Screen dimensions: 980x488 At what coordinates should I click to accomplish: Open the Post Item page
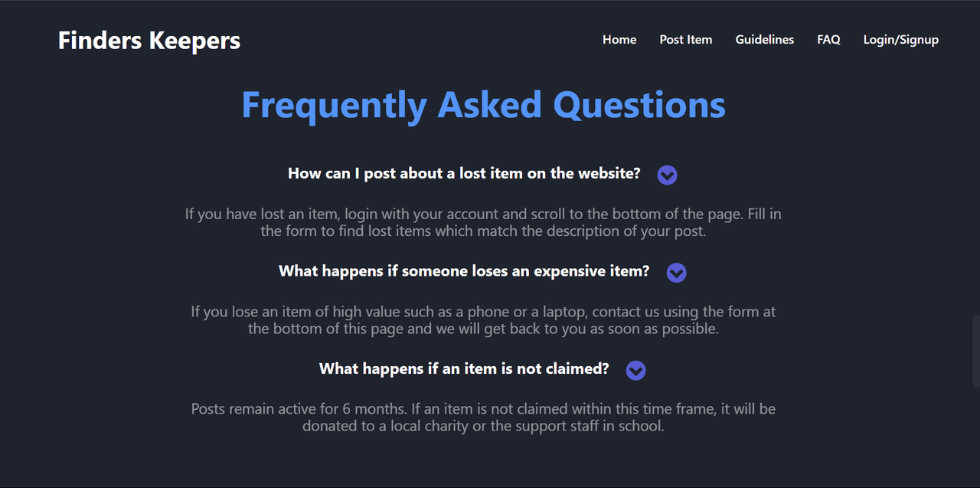pos(686,40)
